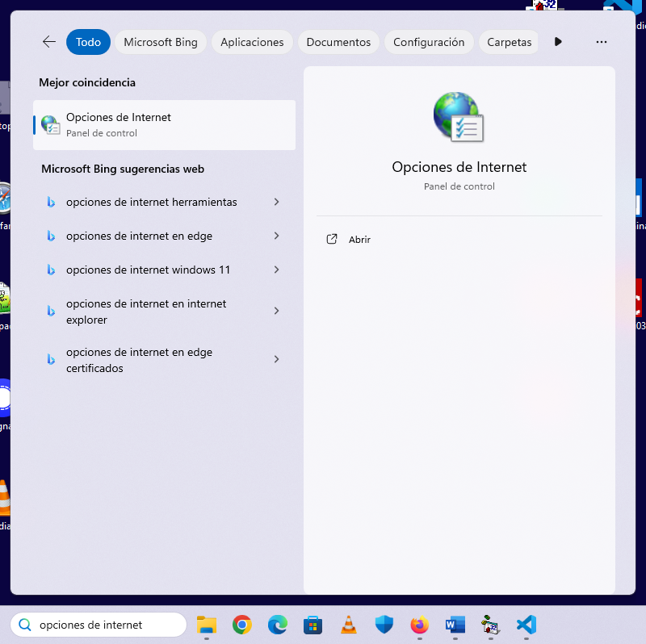646x644 pixels.
Task: Open Microsoft Edge in the taskbar
Action: (x=278, y=625)
